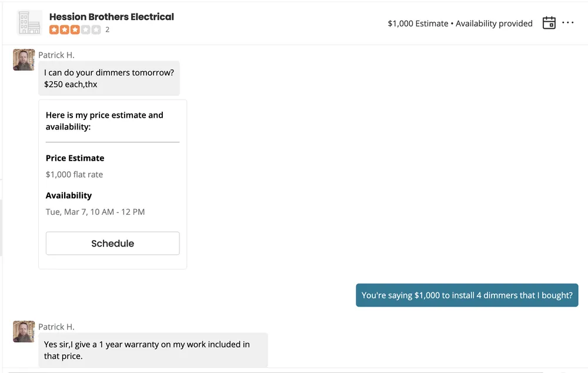The image size is (588, 373).
Task: Click the Price Estimate heading in card
Action: click(75, 158)
